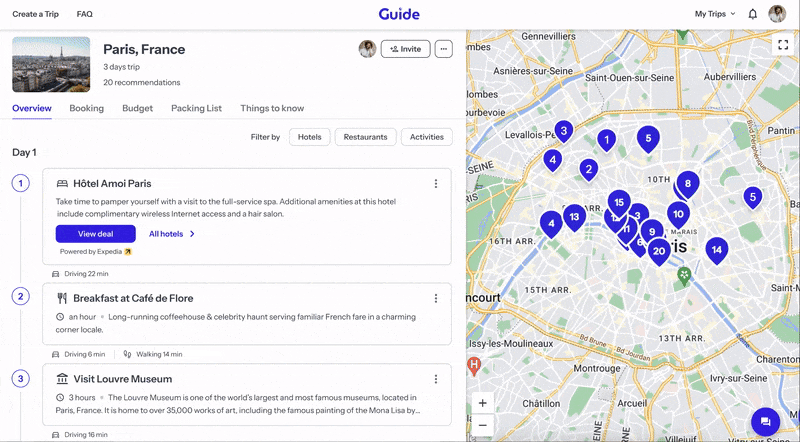Open Breakfast at Café de Flore options
The height and width of the screenshot is (442, 800).
tap(436, 298)
